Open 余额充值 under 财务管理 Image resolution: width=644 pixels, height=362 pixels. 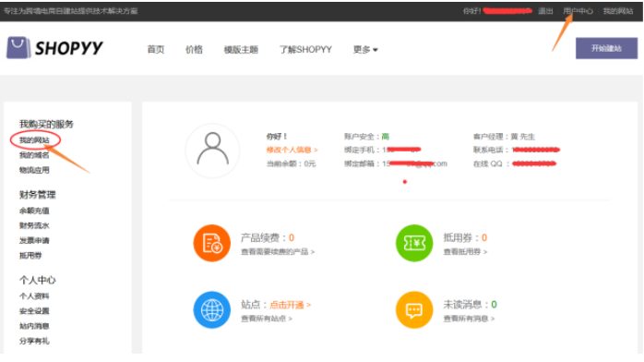34,211
